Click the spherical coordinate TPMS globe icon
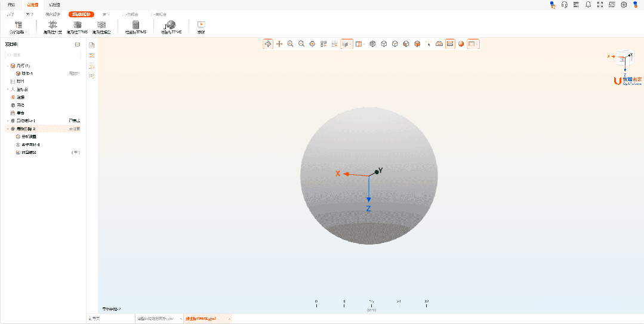The image size is (644, 324). [x=171, y=24]
